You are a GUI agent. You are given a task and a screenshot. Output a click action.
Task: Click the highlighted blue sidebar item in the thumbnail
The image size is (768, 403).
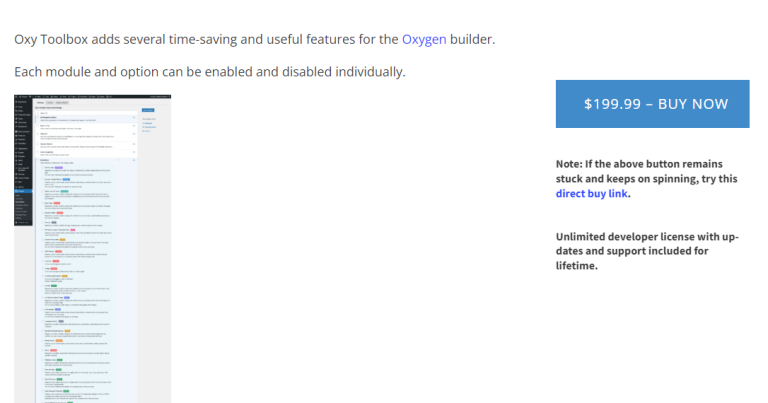pyautogui.click(x=24, y=190)
